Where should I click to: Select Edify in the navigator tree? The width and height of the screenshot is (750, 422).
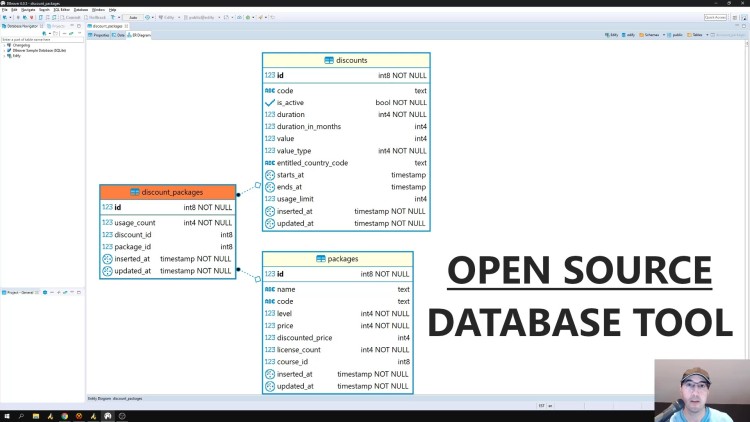click(x=16, y=56)
